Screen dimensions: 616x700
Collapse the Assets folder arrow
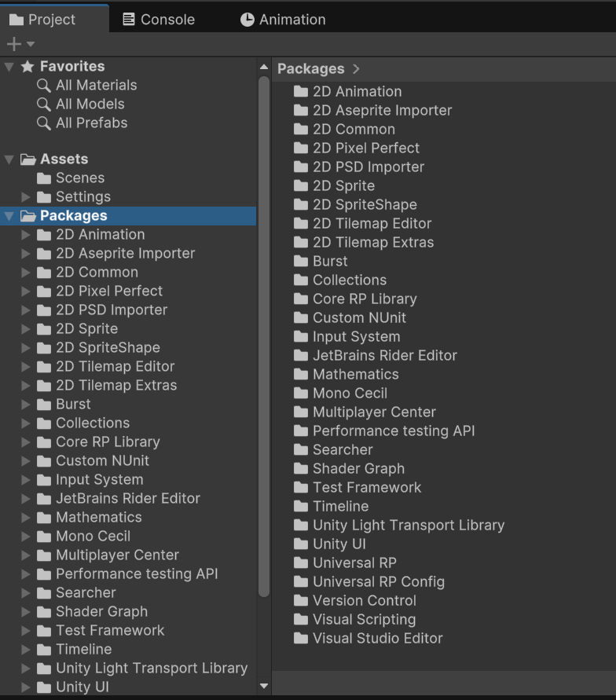[9, 159]
